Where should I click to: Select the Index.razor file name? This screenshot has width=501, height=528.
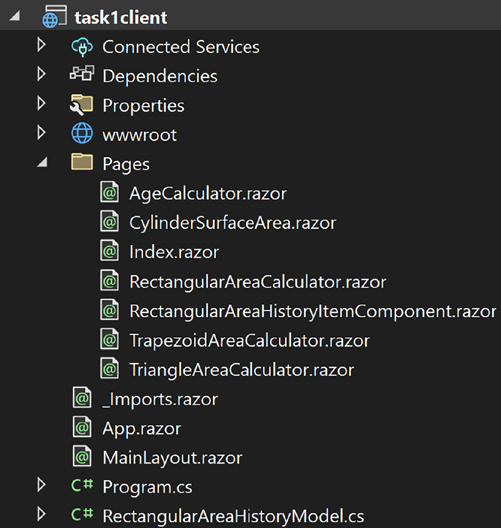174,252
